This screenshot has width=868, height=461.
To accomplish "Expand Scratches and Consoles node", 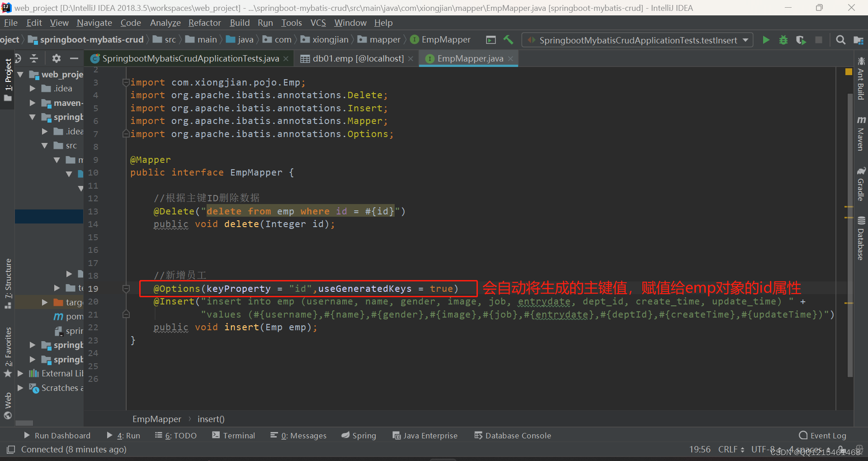I will click(20, 388).
